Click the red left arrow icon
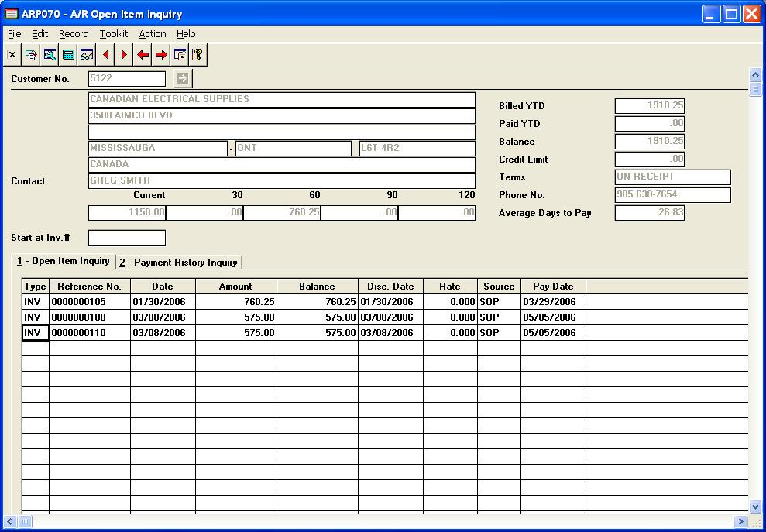 (143, 55)
